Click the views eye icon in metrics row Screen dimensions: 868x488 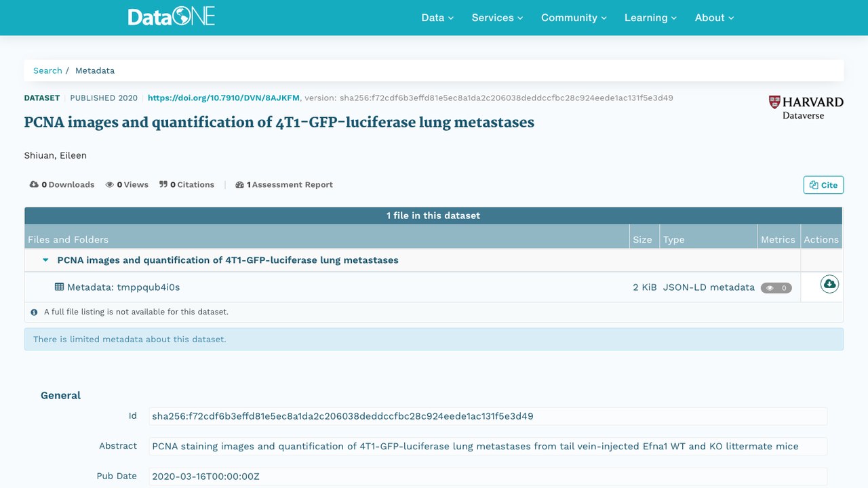tap(109, 184)
